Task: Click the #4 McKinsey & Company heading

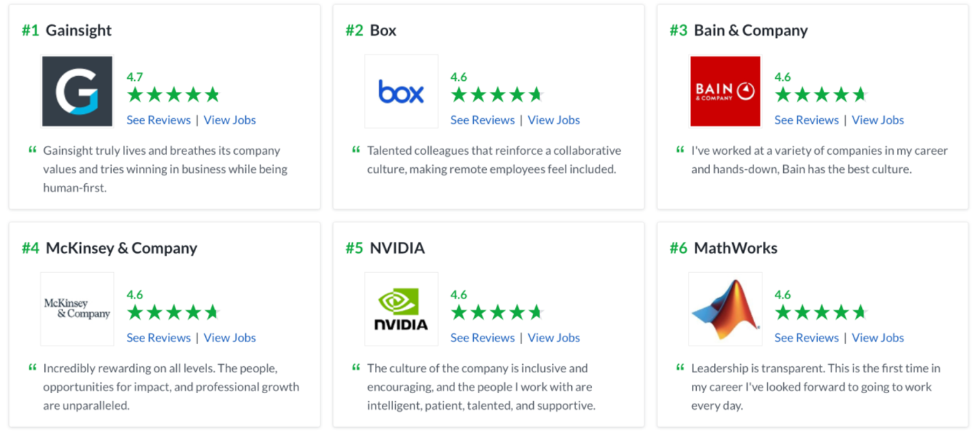Action: pos(109,248)
